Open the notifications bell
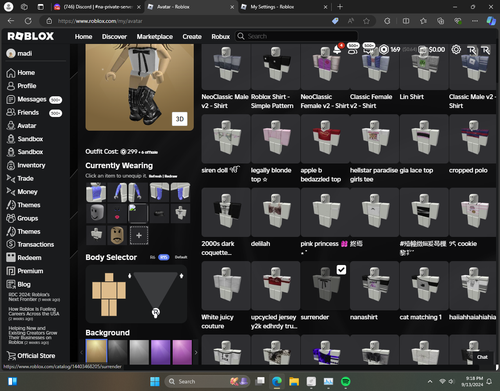 tap(337, 50)
